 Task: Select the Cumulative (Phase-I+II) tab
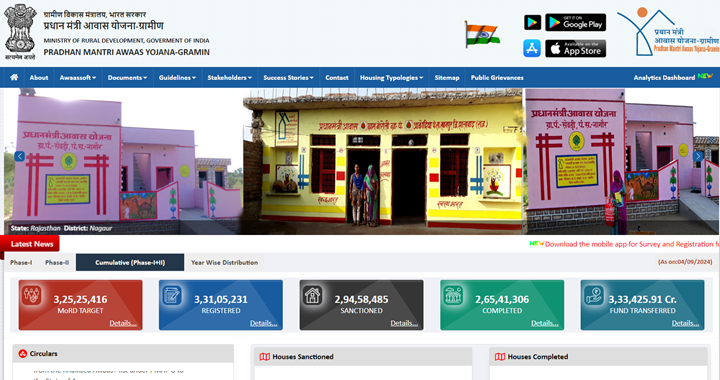click(130, 263)
